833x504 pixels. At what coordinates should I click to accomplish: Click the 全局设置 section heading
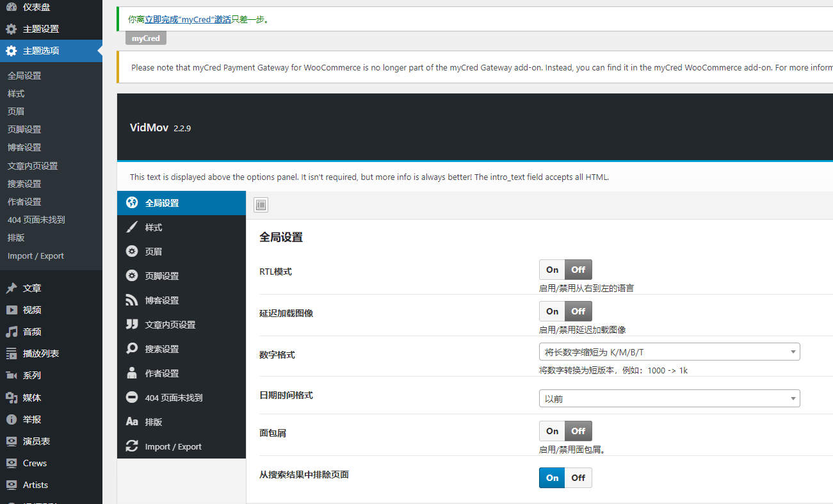[x=281, y=237]
